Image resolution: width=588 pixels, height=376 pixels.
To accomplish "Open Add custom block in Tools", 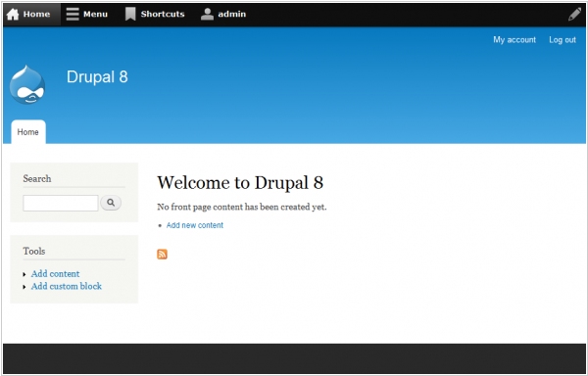I will point(67,286).
